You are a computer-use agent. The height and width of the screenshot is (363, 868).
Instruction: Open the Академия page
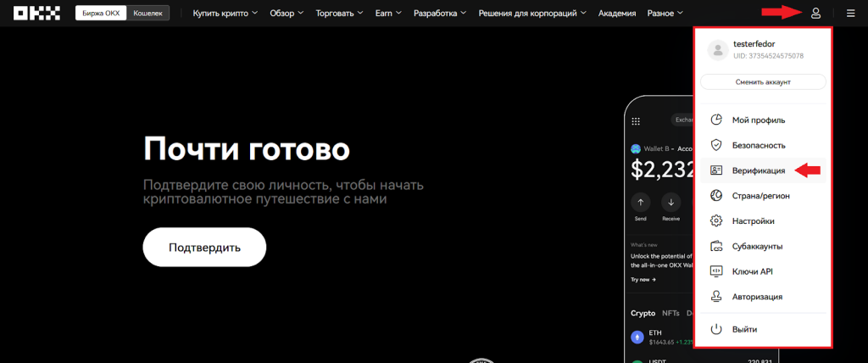617,13
